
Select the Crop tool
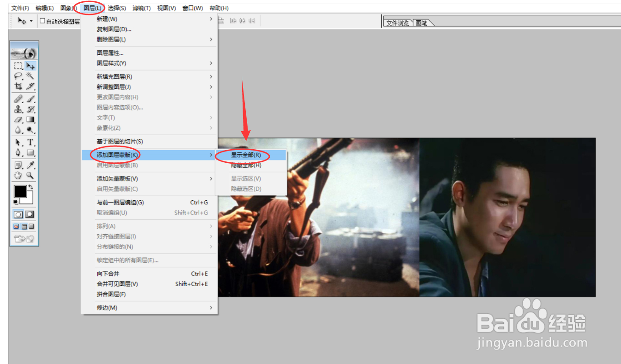coord(18,86)
